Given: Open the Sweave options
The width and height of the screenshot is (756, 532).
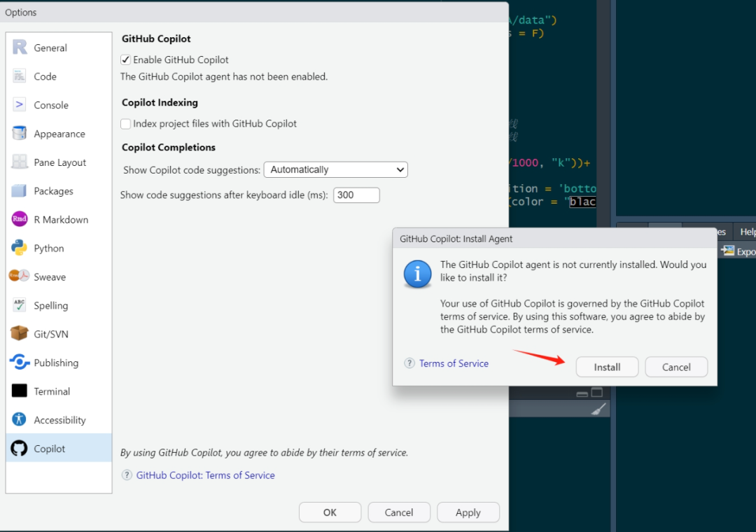Looking at the screenshot, I should [48, 276].
